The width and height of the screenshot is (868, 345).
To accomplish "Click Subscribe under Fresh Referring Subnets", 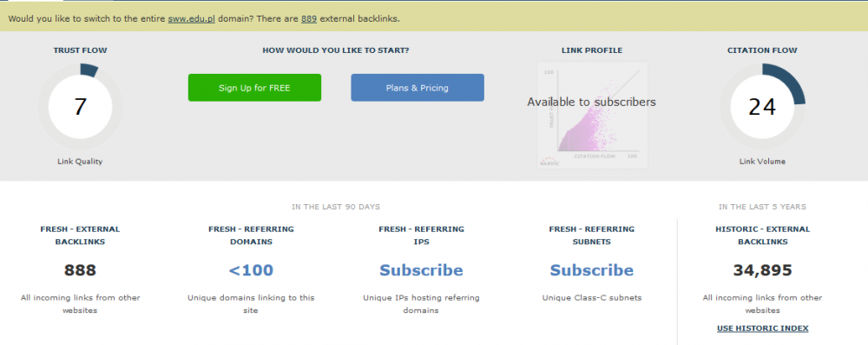I will [592, 270].
